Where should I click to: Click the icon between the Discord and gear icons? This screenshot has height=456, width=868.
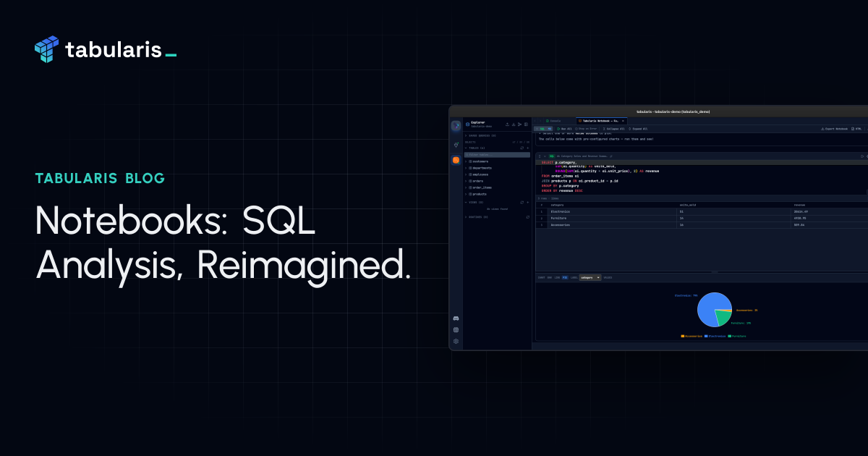pos(456,329)
